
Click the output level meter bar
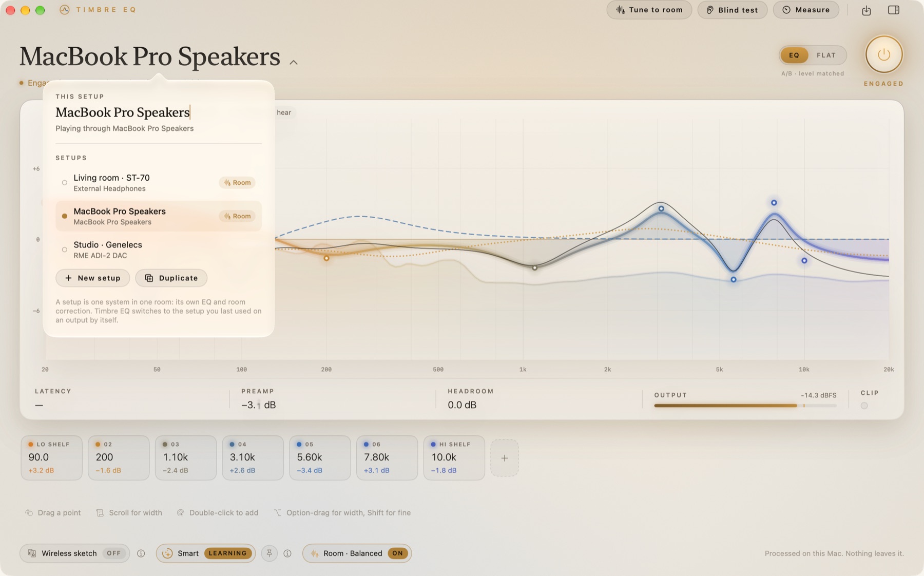click(745, 406)
